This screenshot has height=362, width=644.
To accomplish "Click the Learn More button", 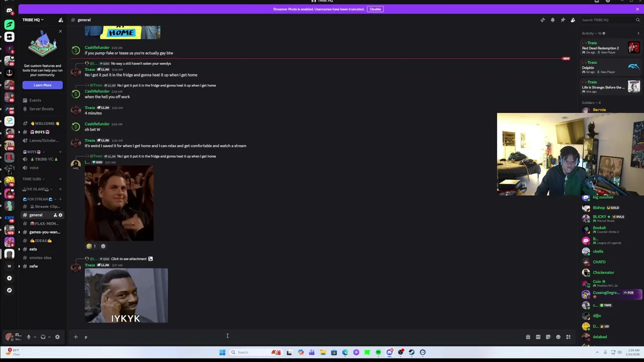I will point(42,85).
